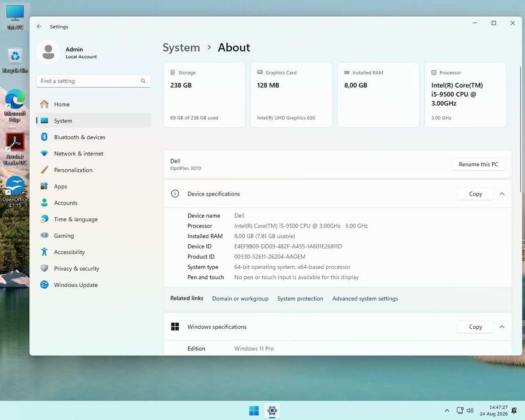Click the Device specifications info icon
525x420 pixels.
point(175,194)
